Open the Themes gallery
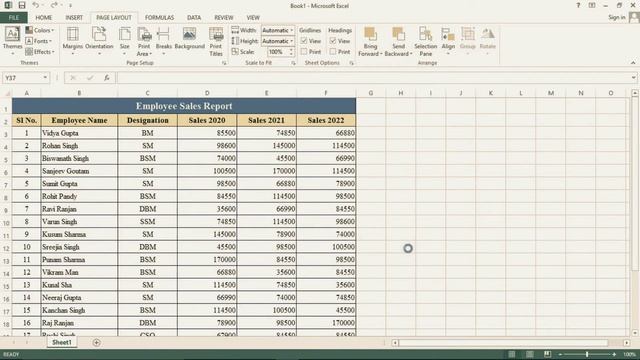The width and height of the screenshot is (640, 360). point(12,41)
